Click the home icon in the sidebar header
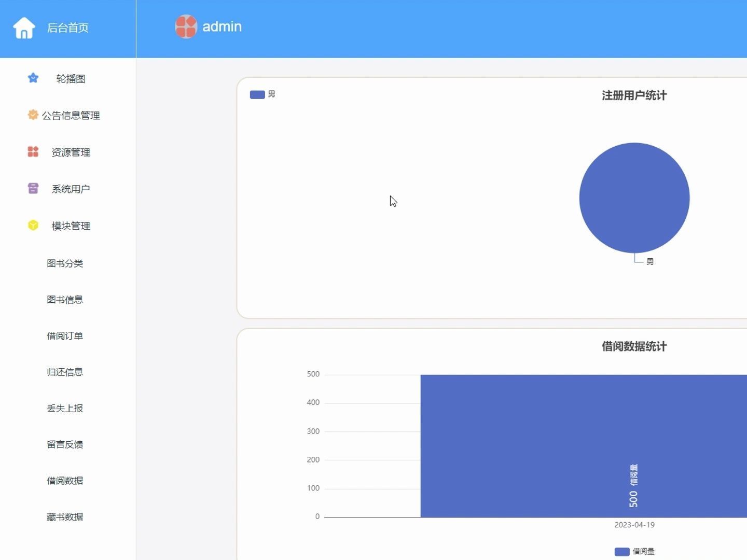 (x=24, y=28)
